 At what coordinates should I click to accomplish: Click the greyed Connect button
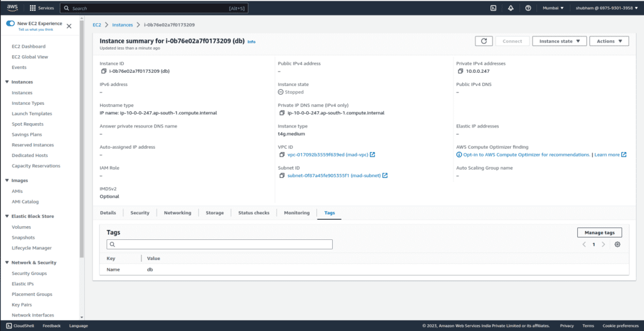click(x=513, y=41)
